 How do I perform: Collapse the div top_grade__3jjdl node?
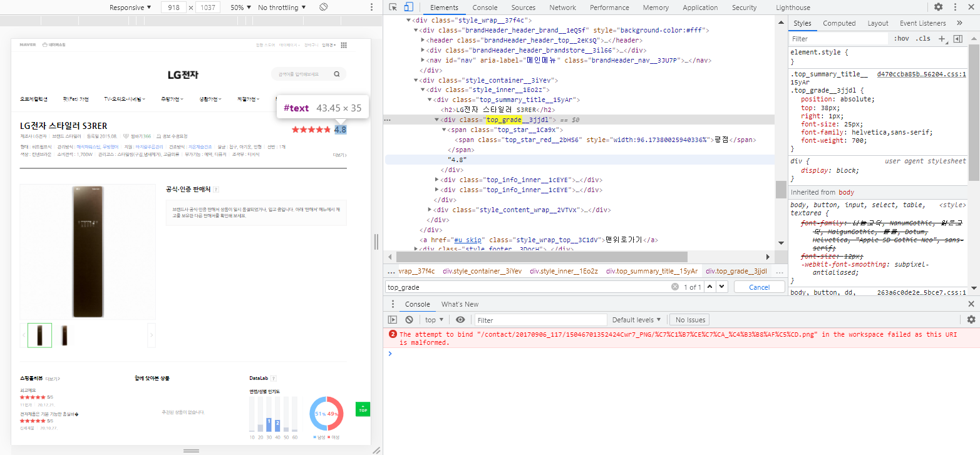pos(437,120)
